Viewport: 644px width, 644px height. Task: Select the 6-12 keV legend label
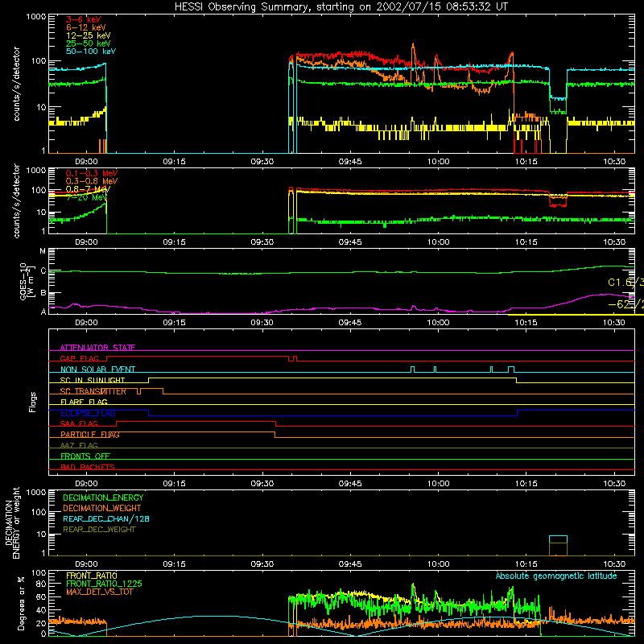[x=86, y=27]
